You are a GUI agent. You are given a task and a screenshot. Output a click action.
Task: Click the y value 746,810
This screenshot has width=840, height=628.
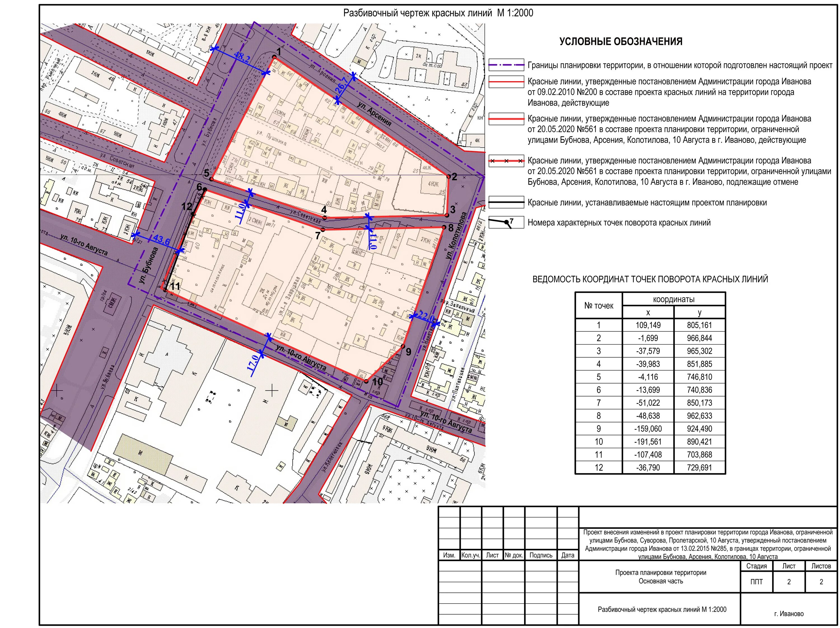point(699,377)
